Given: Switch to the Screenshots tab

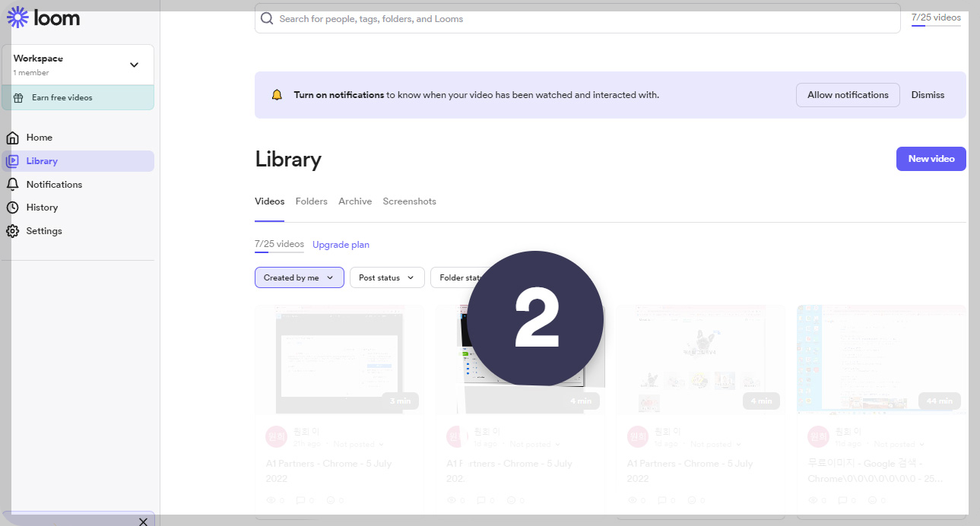Looking at the screenshot, I should [409, 201].
